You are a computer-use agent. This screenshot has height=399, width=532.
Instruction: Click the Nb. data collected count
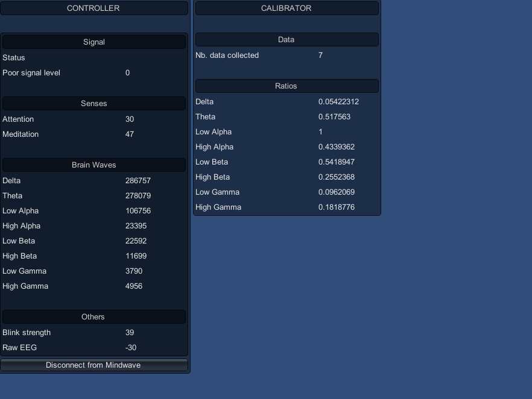(x=320, y=55)
